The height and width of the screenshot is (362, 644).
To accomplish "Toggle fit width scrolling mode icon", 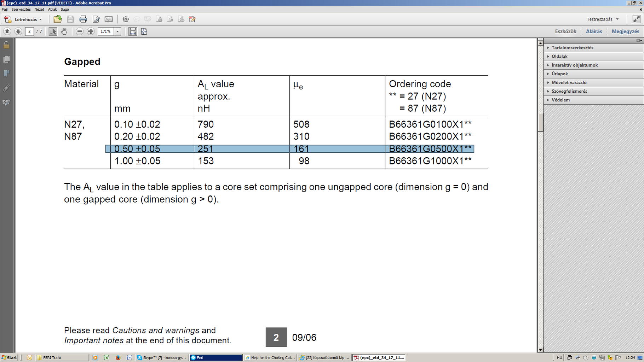I will click(x=133, y=31).
